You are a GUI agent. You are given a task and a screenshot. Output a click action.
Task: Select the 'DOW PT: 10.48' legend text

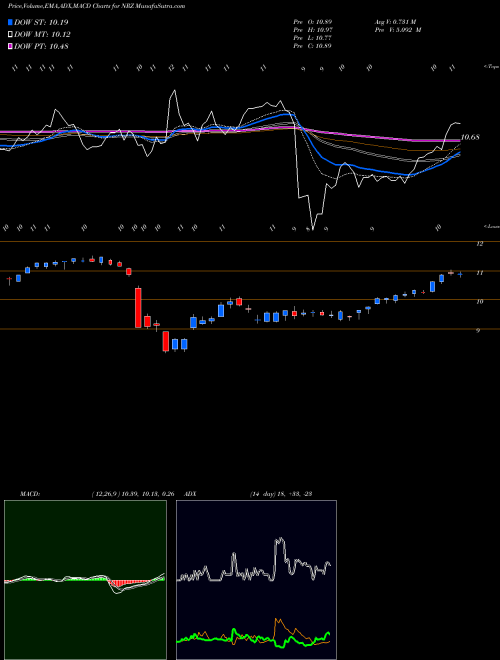[41, 46]
